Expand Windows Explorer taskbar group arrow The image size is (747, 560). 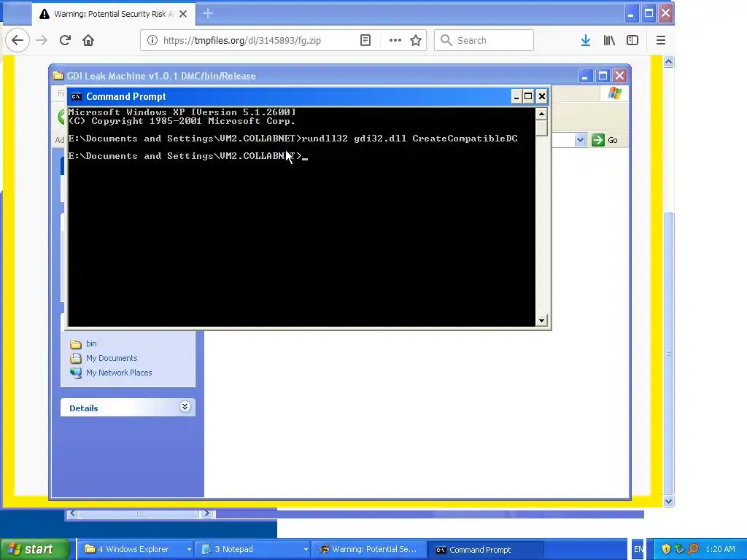click(x=189, y=549)
